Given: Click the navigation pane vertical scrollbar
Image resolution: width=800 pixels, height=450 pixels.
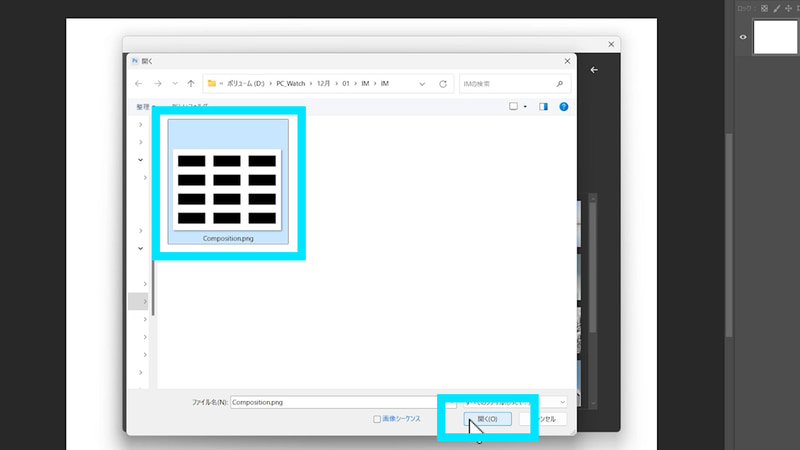Looking at the screenshot, I should pos(153,287).
